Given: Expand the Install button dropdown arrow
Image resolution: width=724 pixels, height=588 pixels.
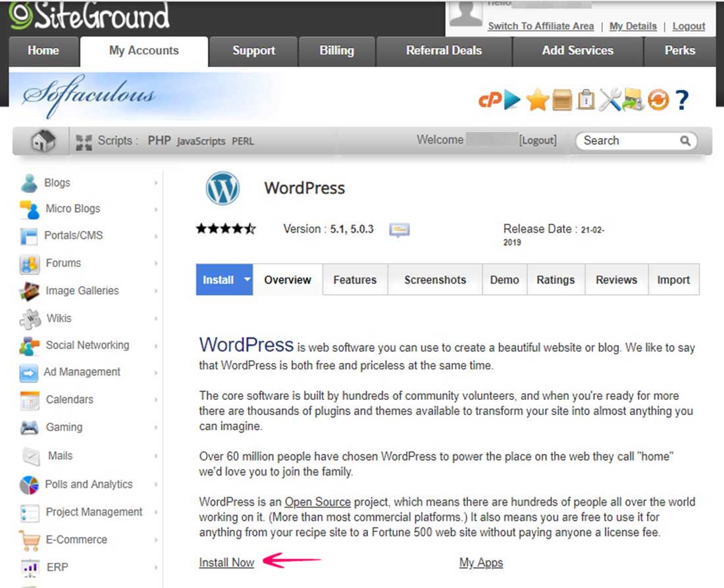Looking at the screenshot, I should 247,280.
